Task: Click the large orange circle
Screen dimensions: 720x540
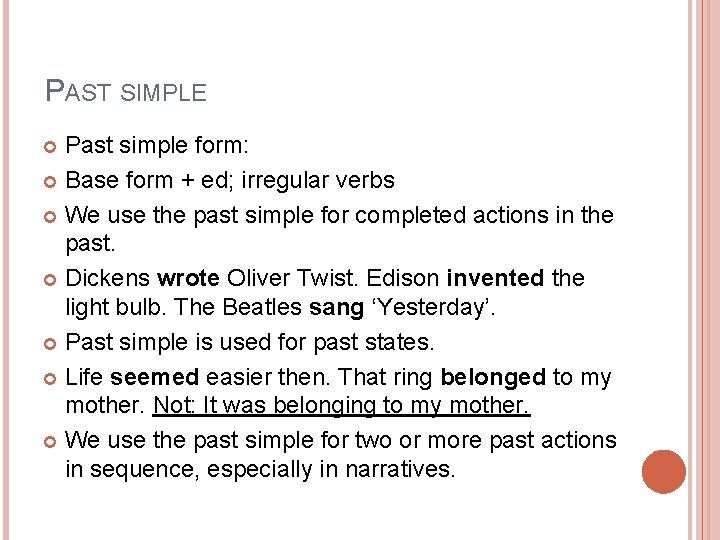Action: click(664, 472)
